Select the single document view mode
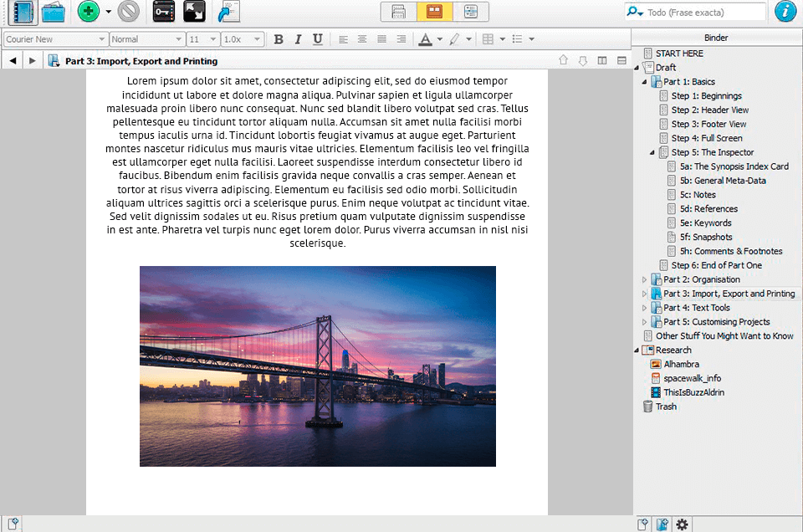This screenshot has height=532, width=803. pos(398,12)
